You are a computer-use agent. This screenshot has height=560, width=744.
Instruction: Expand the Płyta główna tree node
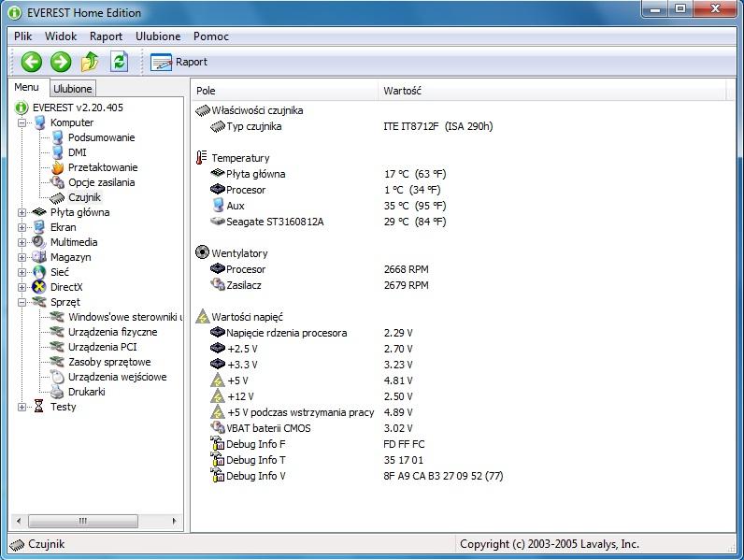(21, 212)
